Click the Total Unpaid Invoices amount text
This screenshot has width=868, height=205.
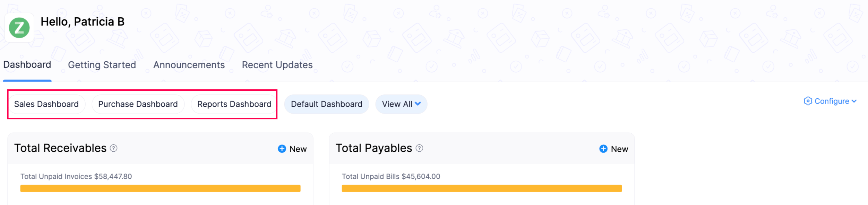tap(113, 177)
